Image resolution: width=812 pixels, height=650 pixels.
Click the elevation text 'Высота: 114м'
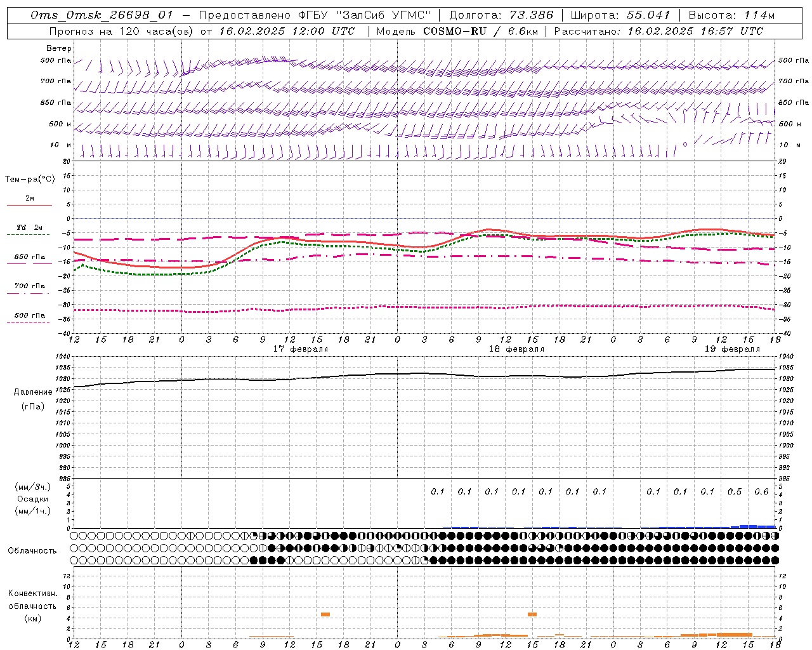point(731,15)
